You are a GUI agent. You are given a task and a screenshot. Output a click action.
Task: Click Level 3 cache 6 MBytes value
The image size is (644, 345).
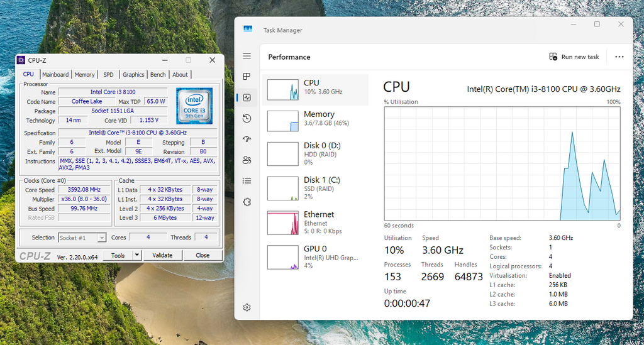(x=165, y=218)
